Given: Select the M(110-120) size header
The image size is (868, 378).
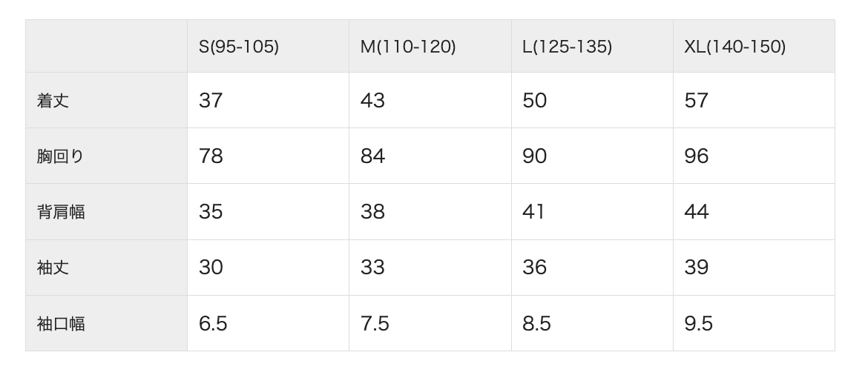Looking at the screenshot, I should coord(408,47).
